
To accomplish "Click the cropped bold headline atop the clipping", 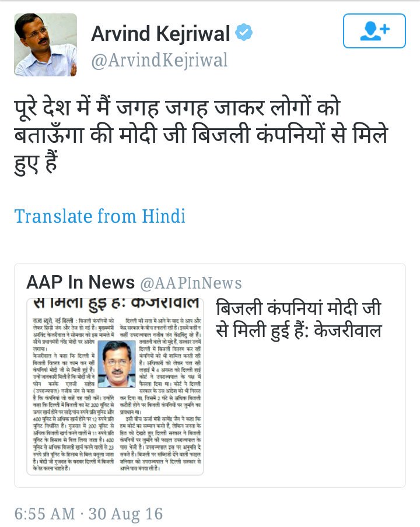I will (116, 304).
